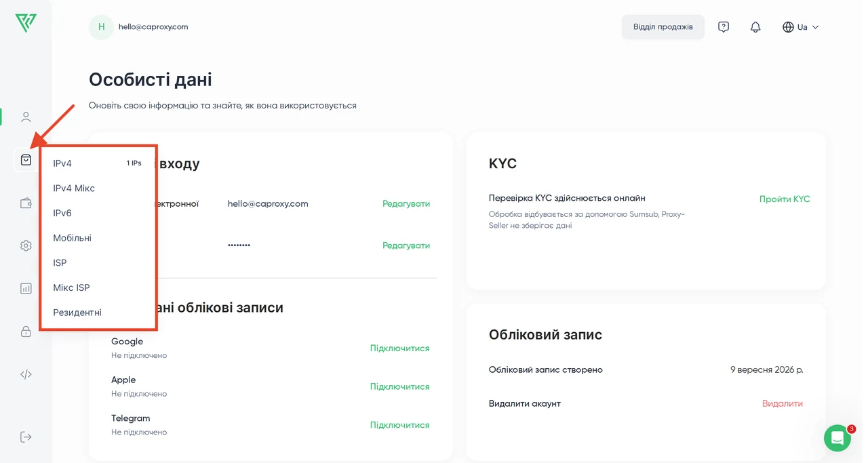Expand the Ua language dropdown
The height and width of the screenshot is (463, 868).
point(802,27)
